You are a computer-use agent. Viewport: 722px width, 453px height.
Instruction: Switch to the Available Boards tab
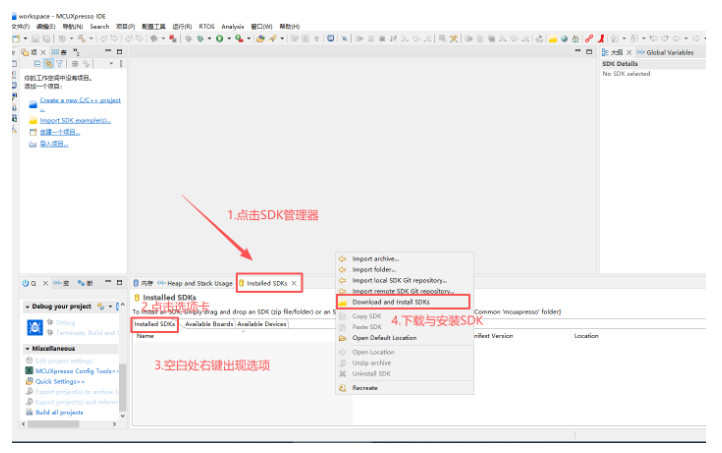pos(209,324)
